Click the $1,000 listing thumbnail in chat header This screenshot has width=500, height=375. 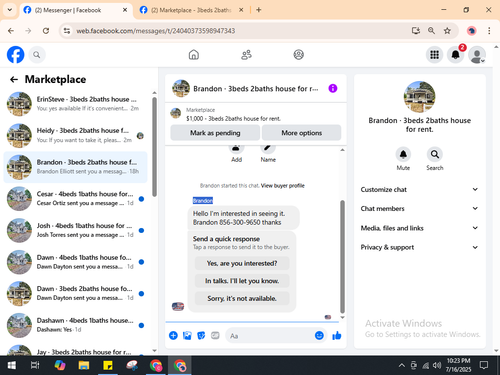(x=176, y=113)
